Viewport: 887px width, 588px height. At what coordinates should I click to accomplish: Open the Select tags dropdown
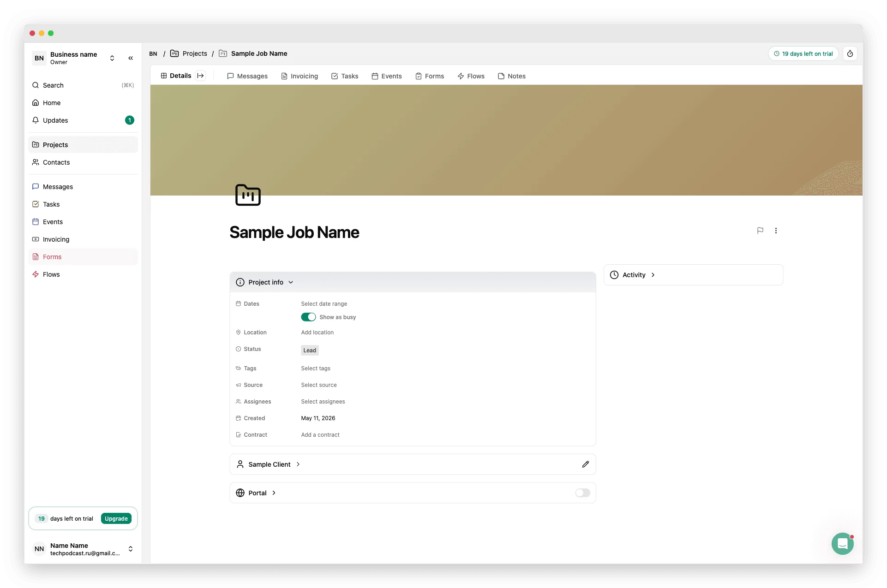pos(316,368)
